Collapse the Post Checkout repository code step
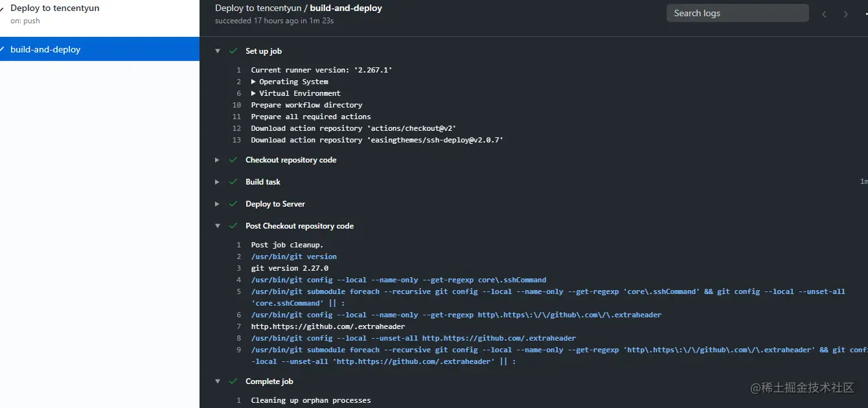Screen dimensions: 868x408 [218, 226]
